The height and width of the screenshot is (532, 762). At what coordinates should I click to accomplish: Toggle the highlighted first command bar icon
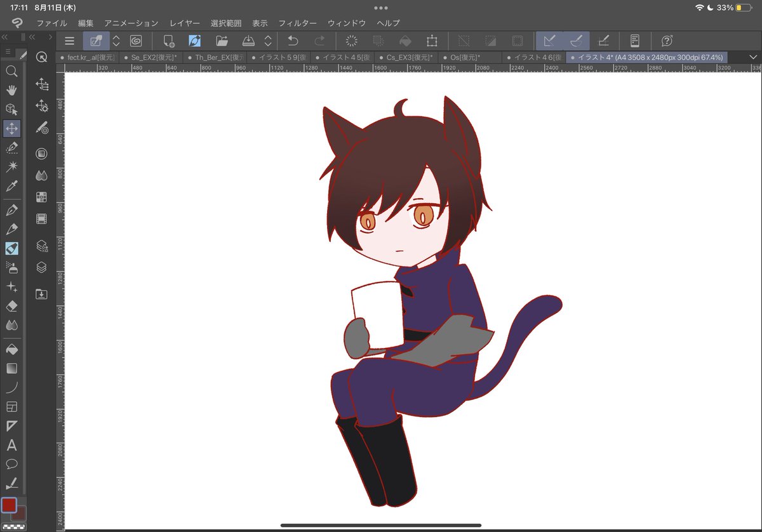97,41
